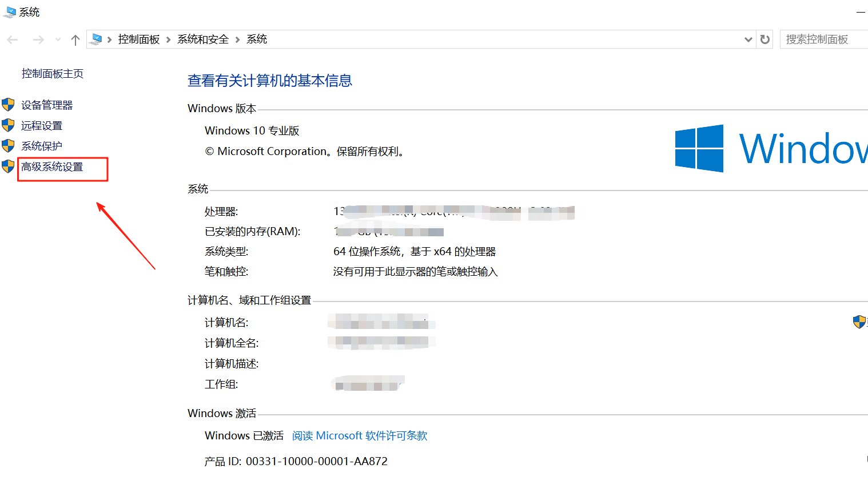Select the 控制面板 breadcrumb
Screen dimensions: 868x484
tap(139, 39)
